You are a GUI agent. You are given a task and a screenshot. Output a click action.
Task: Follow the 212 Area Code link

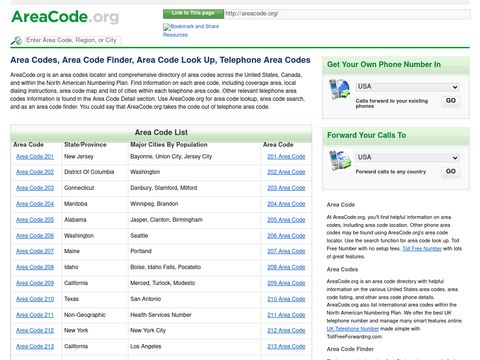pos(286,330)
